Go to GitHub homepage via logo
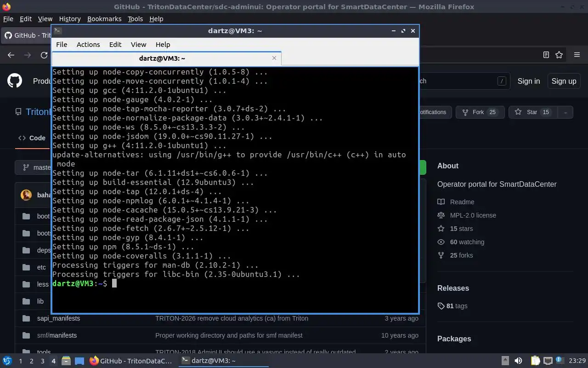 pyautogui.click(x=15, y=81)
